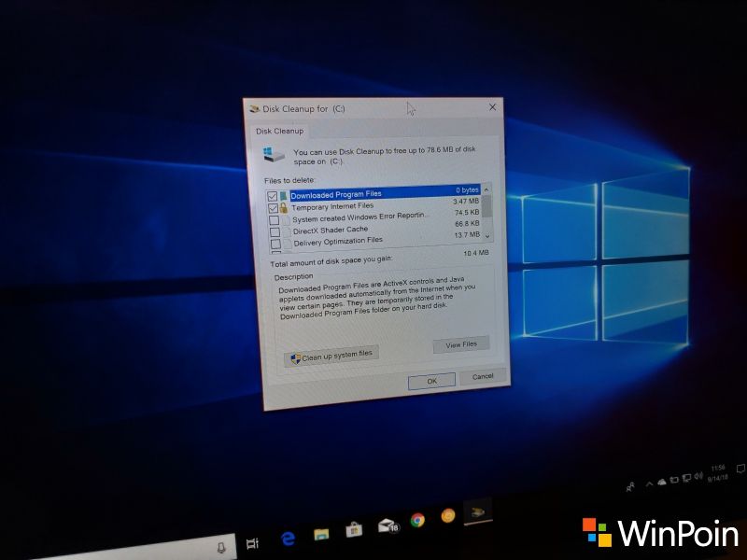Select the Temporary Internet Files row text
747x560 pixels.
332,206
